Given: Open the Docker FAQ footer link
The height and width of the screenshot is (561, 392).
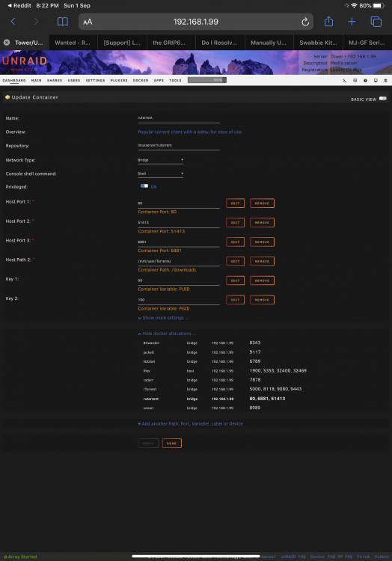Looking at the screenshot, I should click(x=323, y=557).
